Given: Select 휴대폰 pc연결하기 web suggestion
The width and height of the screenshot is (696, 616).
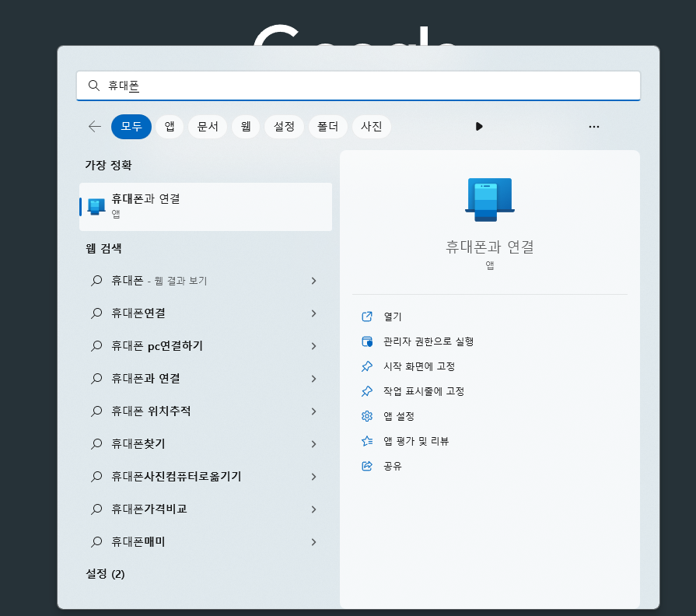Looking at the screenshot, I should click(x=205, y=346).
